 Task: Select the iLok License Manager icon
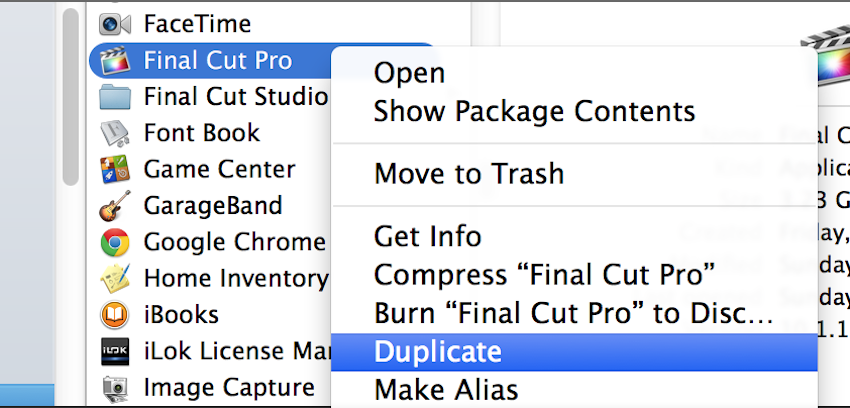[x=116, y=351]
